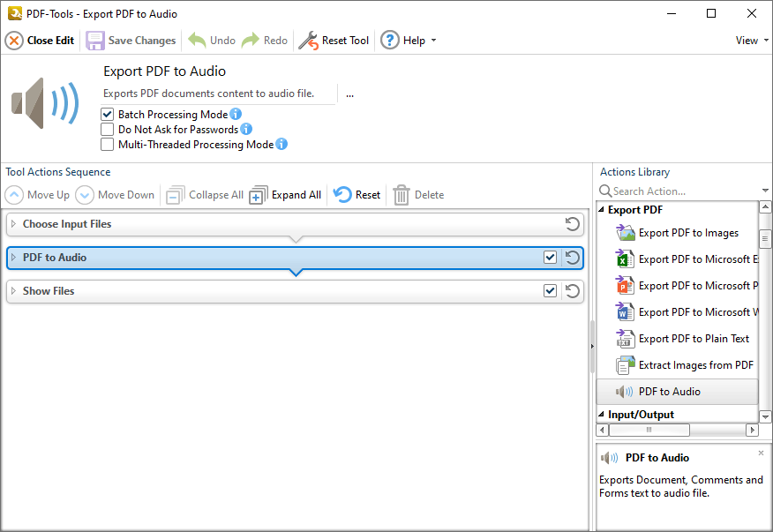Click the ellipsis button beside description
The image size is (773, 532).
(349, 94)
